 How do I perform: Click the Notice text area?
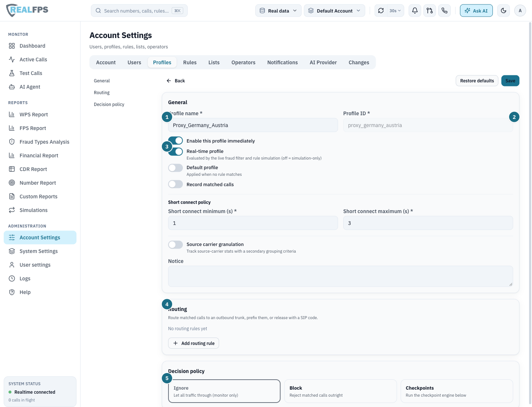[341, 276]
